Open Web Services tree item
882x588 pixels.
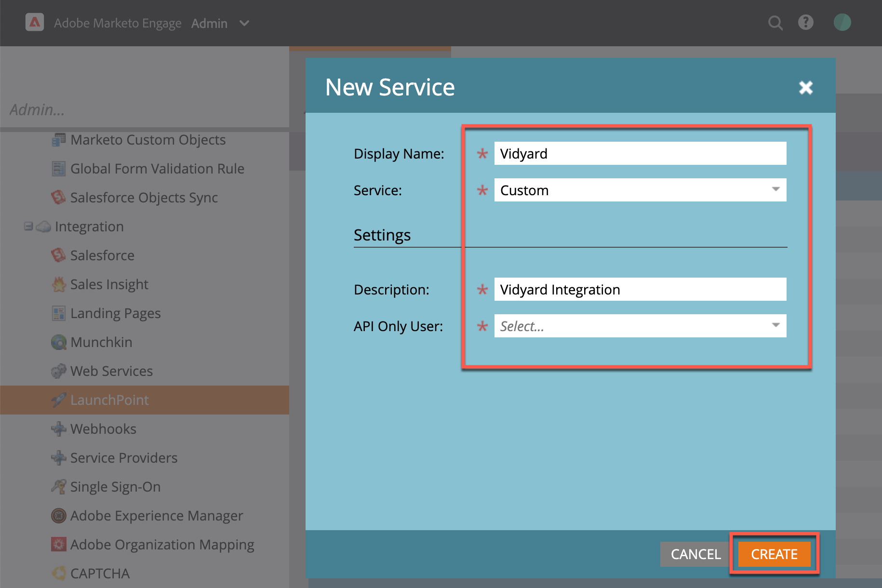click(x=111, y=371)
